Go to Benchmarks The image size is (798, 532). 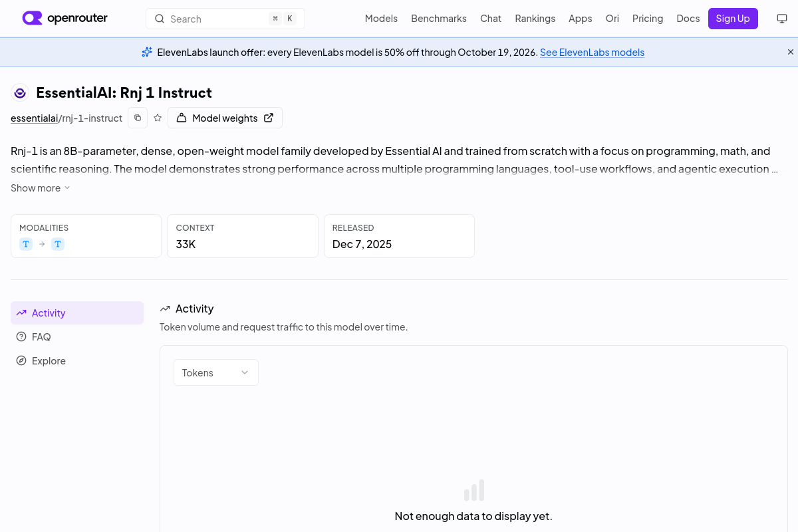point(439,19)
